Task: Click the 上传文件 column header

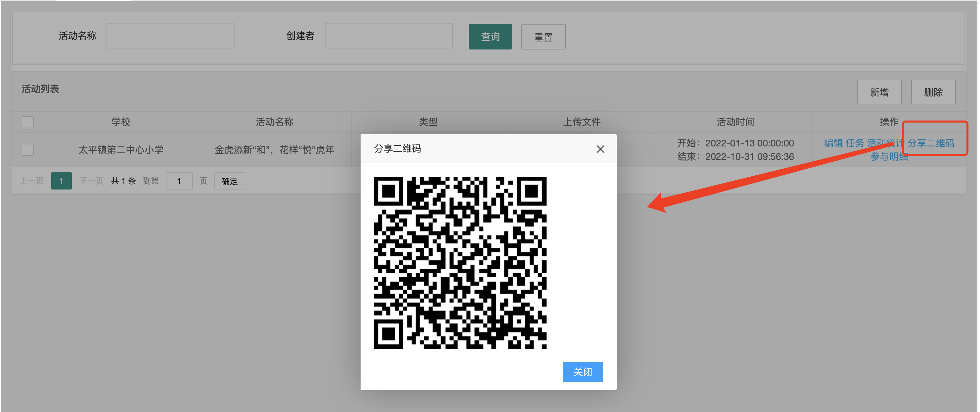Action: point(581,122)
